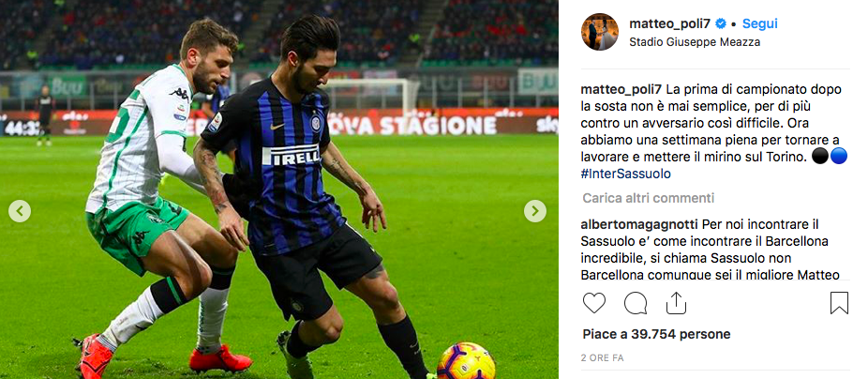Click matteo_poli7 username in header

coord(670,23)
